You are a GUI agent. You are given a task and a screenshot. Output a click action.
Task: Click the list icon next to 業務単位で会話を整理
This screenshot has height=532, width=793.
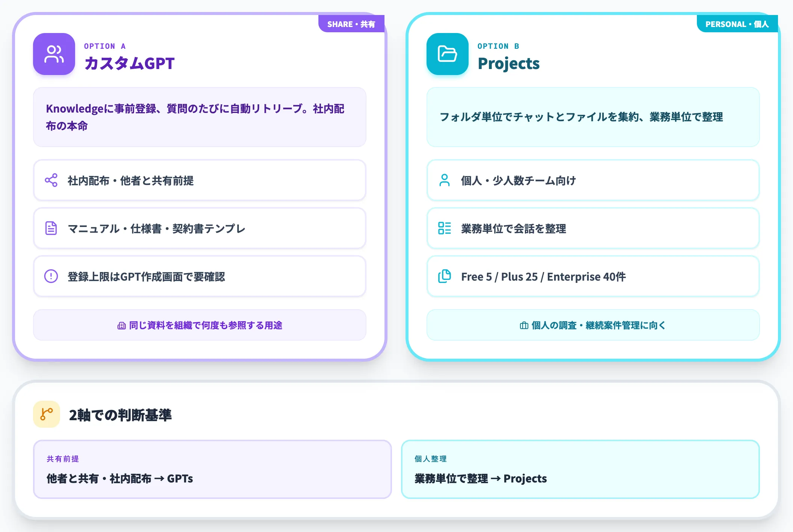click(x=445, y=228)
